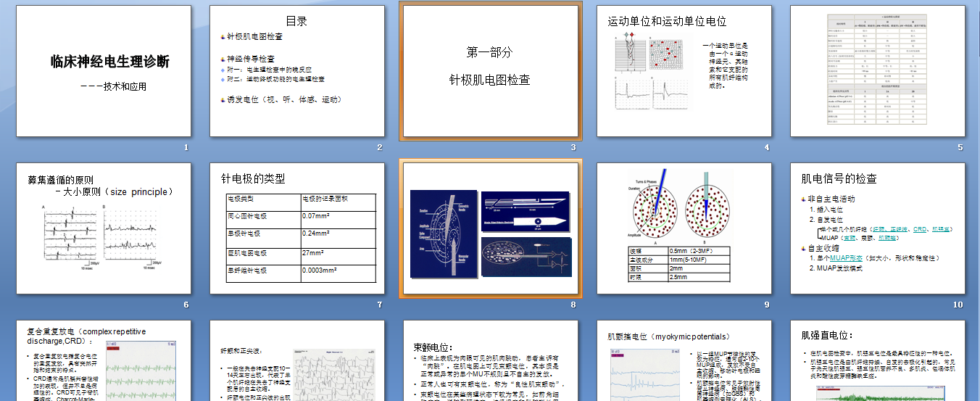Choose the 募集遵循的原则 slide thumbnail
980x401 pixels.
point(102,228)
